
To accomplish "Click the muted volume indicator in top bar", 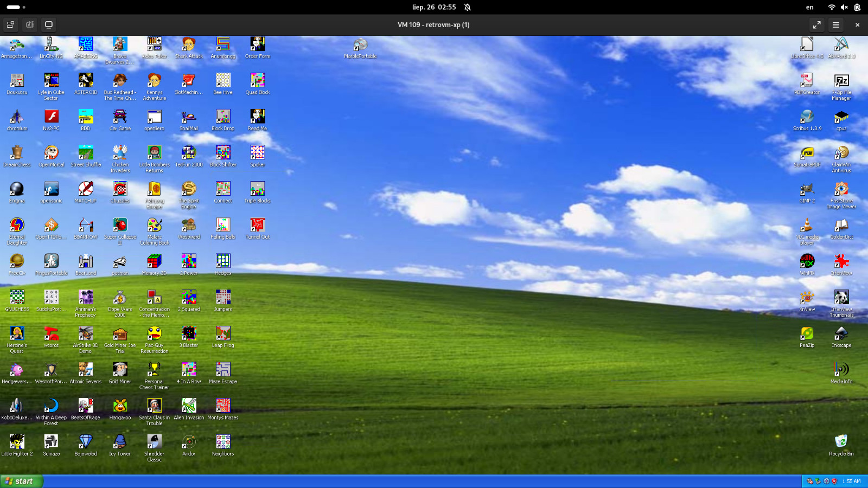I will [844, 7].
